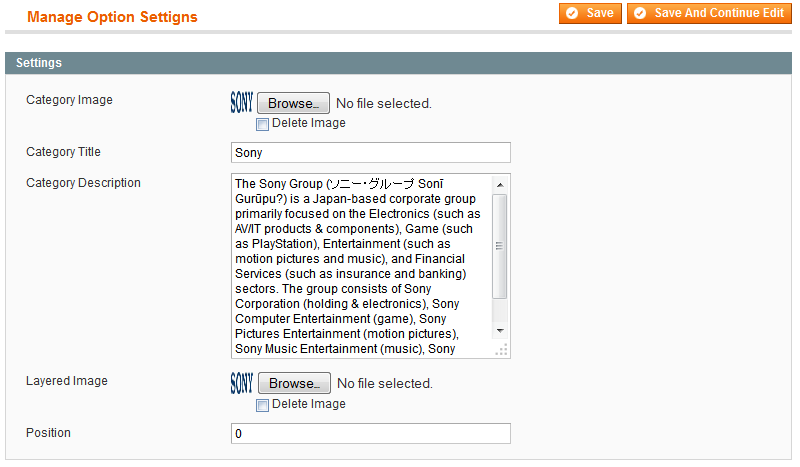The image size is (800, 467).
Task: Click the description scrollbar thumb
Action: click(x=500, y=246)
